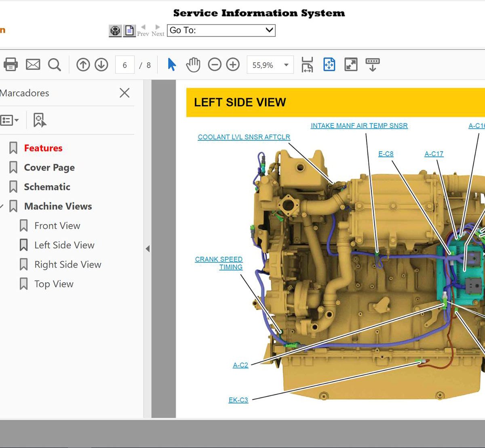Click the INTAKE MANF AIR TEMP SNSR link
The image size is (485, 448).
[359, 126]
